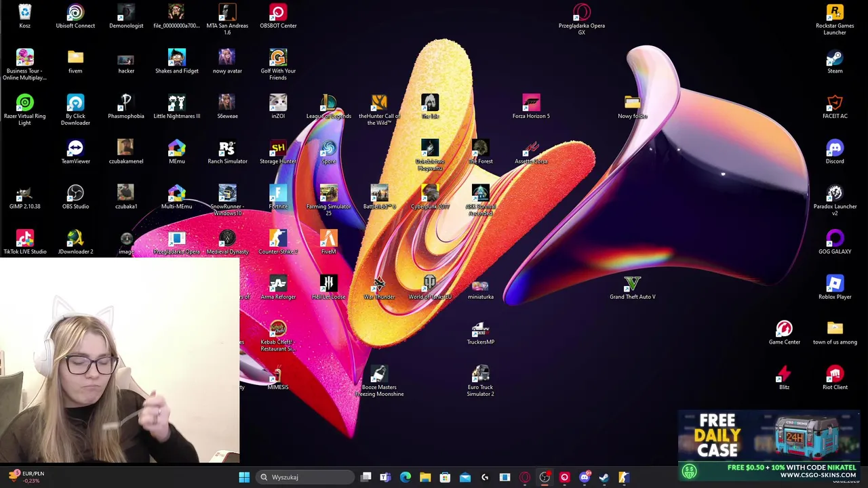Click the EUR/PLN taskbar widget
Viewport: 868px width, 488px height.
tap(27, 477)
